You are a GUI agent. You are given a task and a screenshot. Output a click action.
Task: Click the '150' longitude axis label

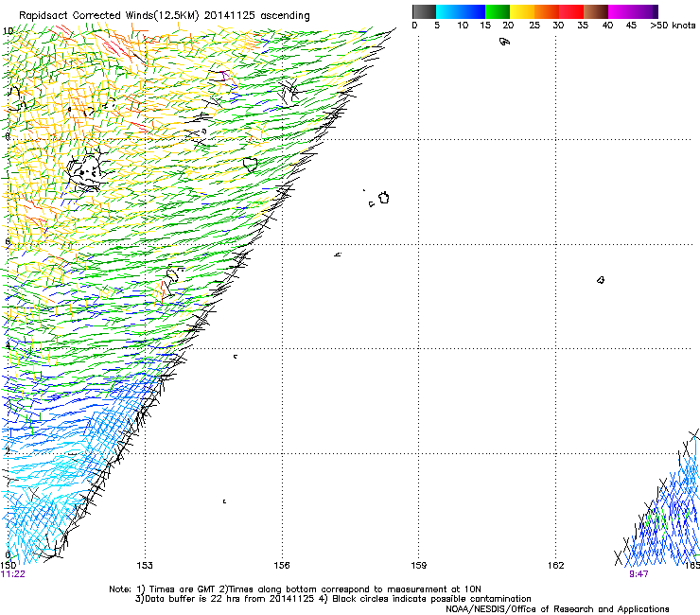click(8, 566)
